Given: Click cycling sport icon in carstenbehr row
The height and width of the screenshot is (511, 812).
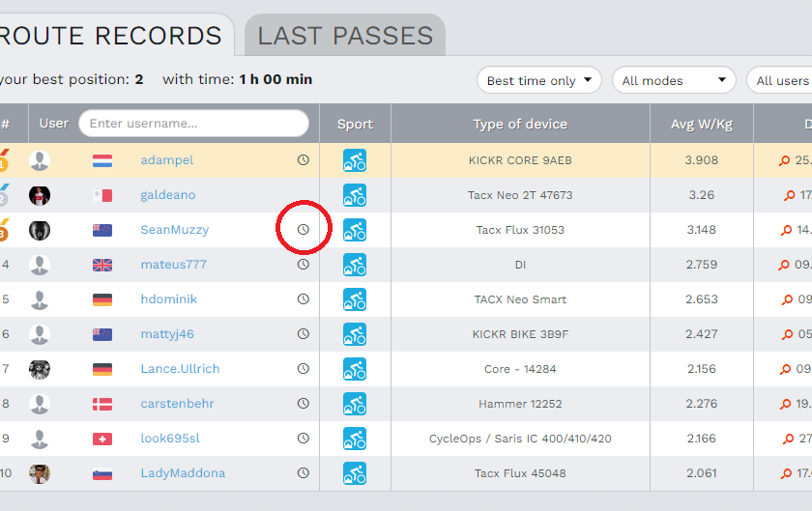Looking at the screenshot, I should (355, 404).
